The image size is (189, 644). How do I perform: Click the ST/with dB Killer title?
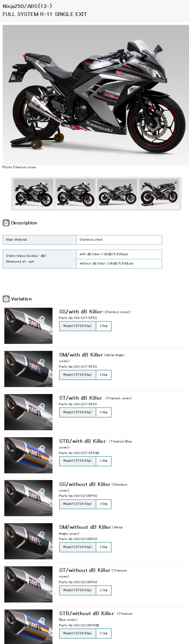(81, 398)
